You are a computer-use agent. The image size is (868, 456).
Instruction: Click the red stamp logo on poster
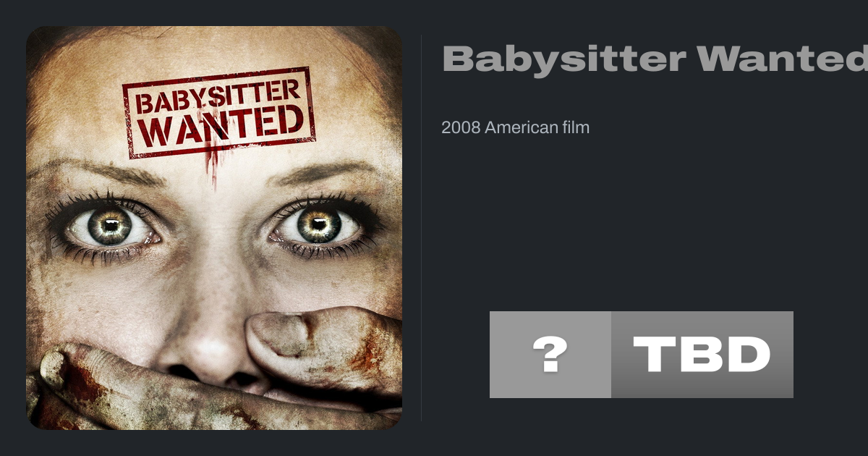(219, 112)
